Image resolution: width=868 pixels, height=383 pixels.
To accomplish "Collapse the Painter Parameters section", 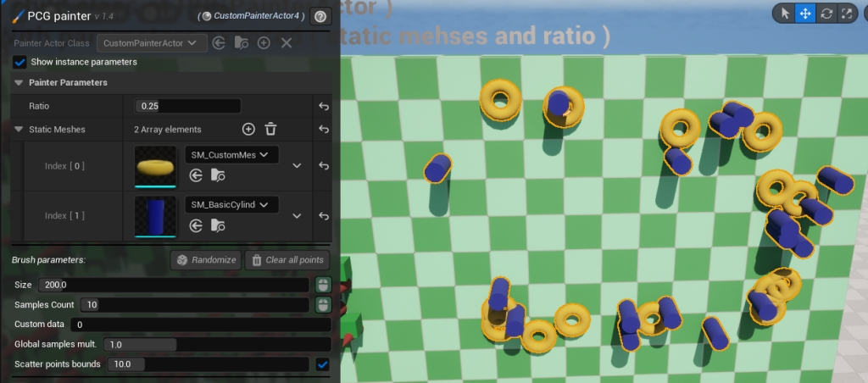I will (19, 83).
